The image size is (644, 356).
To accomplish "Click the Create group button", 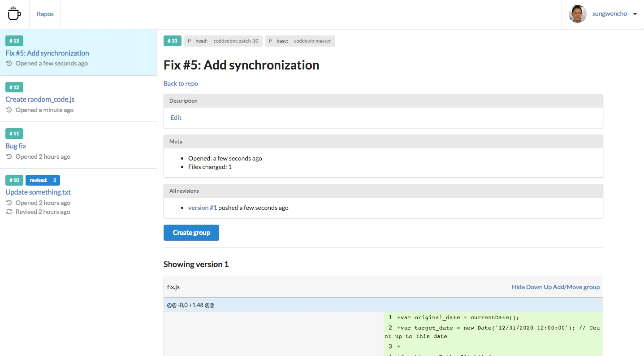I will (191, 233).
